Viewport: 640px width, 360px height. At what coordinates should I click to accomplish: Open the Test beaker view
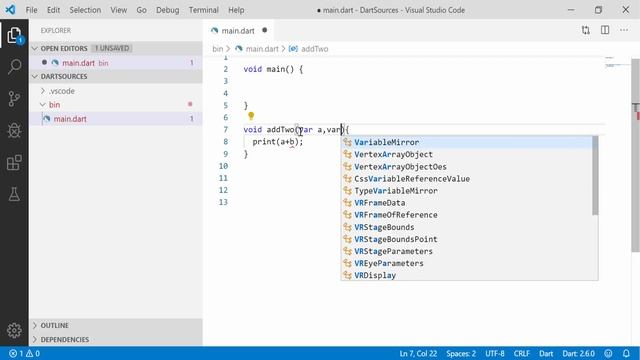pyautogui.click(x=14, y=194)
